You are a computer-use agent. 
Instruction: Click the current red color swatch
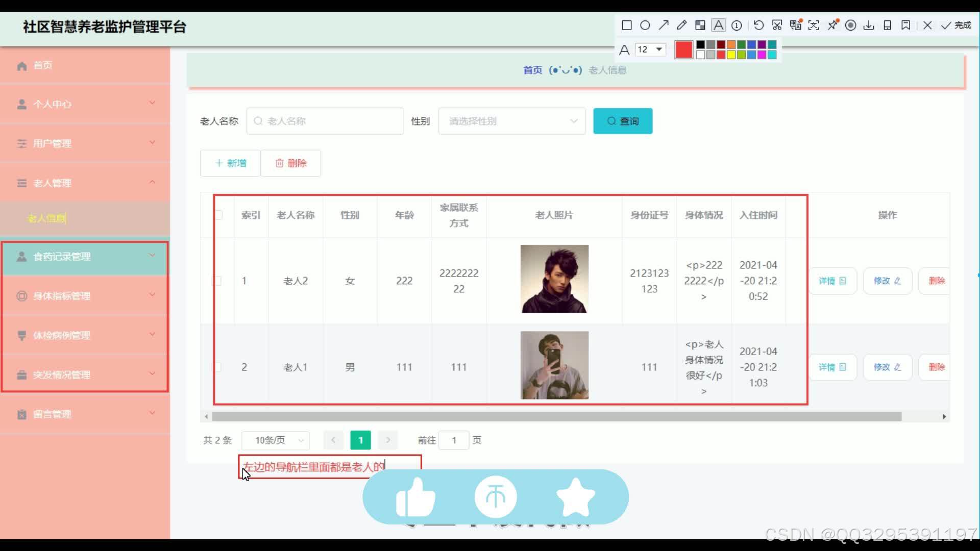pos(683,49)
